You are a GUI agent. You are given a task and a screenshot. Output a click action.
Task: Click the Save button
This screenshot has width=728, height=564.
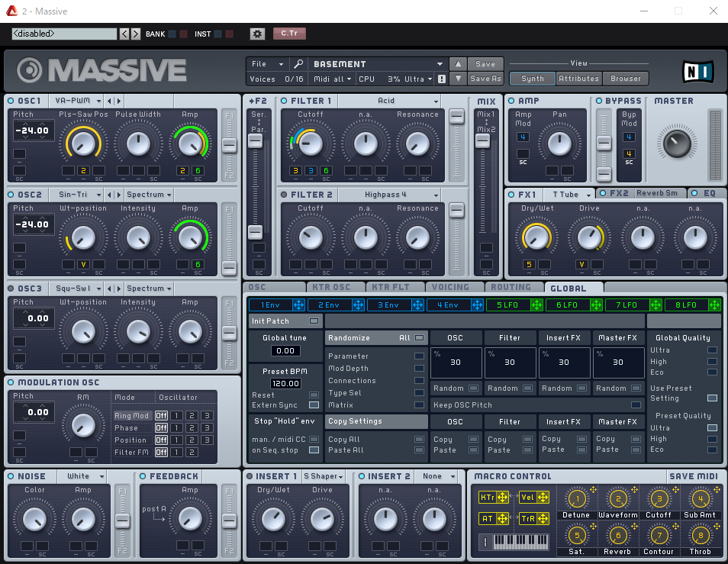[485, 63]
